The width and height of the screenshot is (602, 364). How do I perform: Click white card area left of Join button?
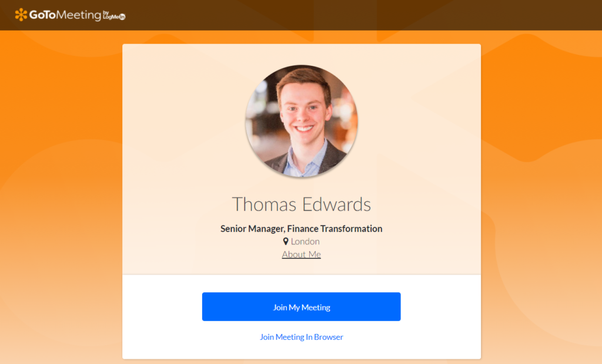162,307
